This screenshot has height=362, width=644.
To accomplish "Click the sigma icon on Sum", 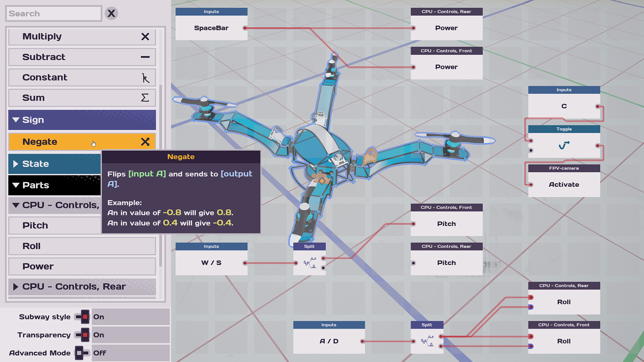I will (x=145, y=98).
